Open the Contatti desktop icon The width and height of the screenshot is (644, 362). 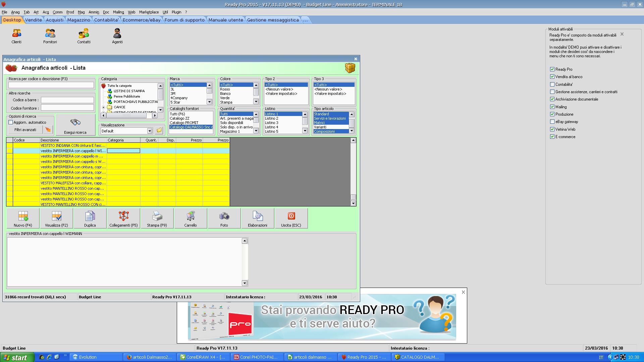84,36
